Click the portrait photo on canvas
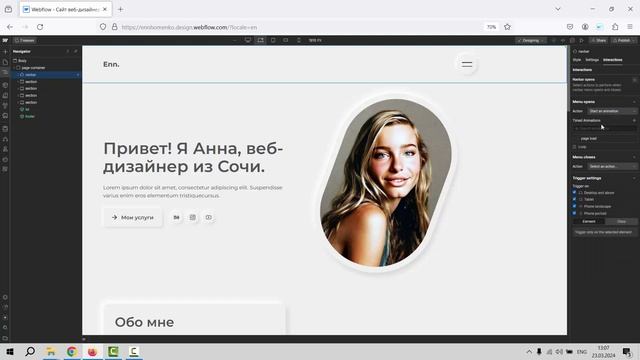The image size is (640, 360). point(386,182)
